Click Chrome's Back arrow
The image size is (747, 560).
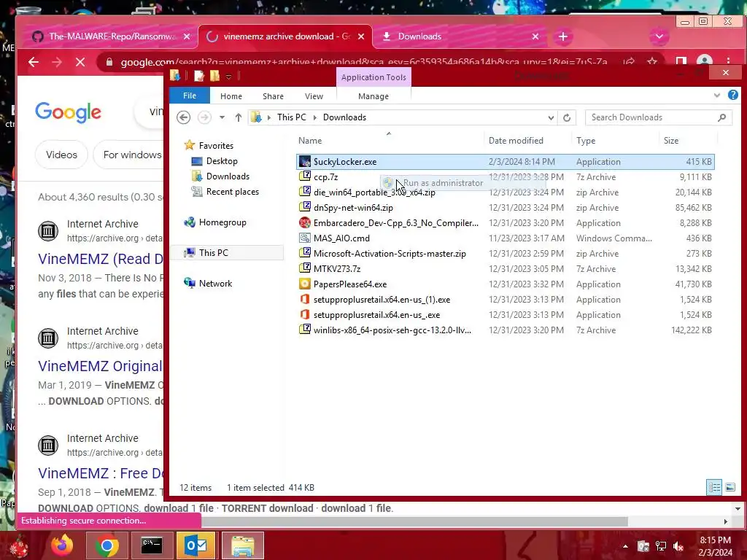(x=34, y=62)
